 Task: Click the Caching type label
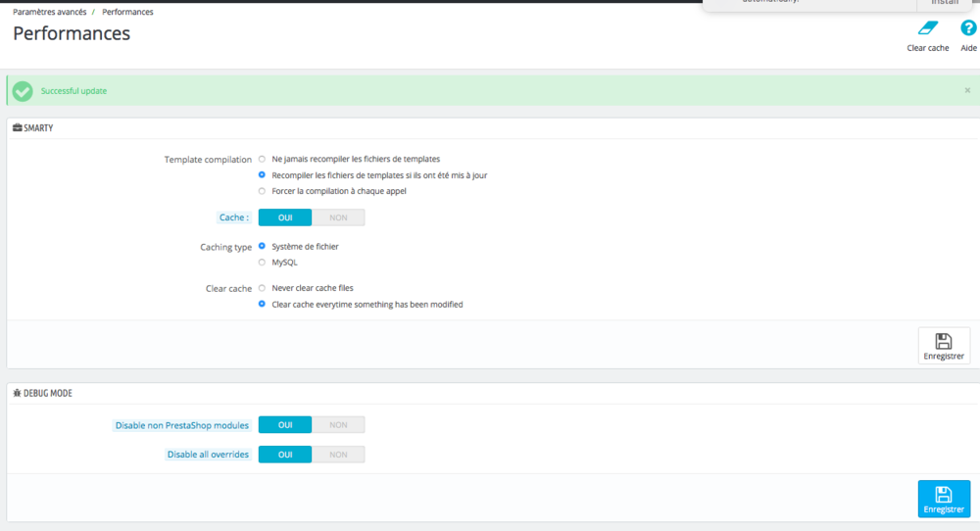pyautogui.click(x=225, y=248)
